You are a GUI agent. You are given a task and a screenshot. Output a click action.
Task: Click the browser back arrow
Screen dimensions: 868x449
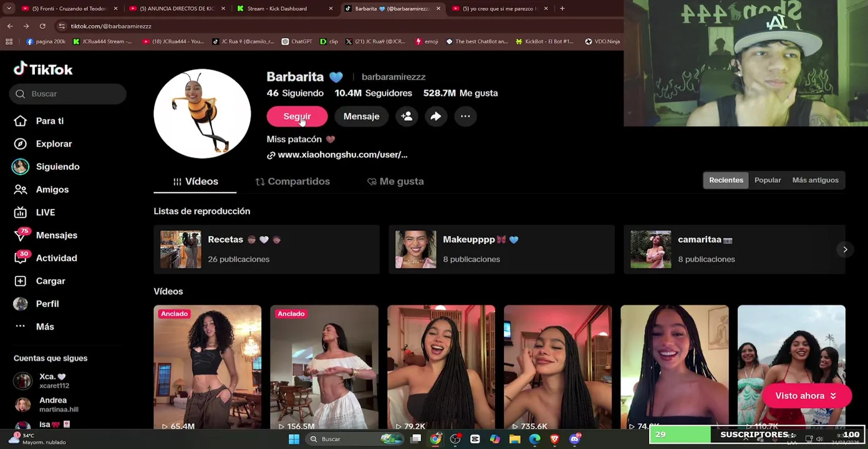click(10, 26)
